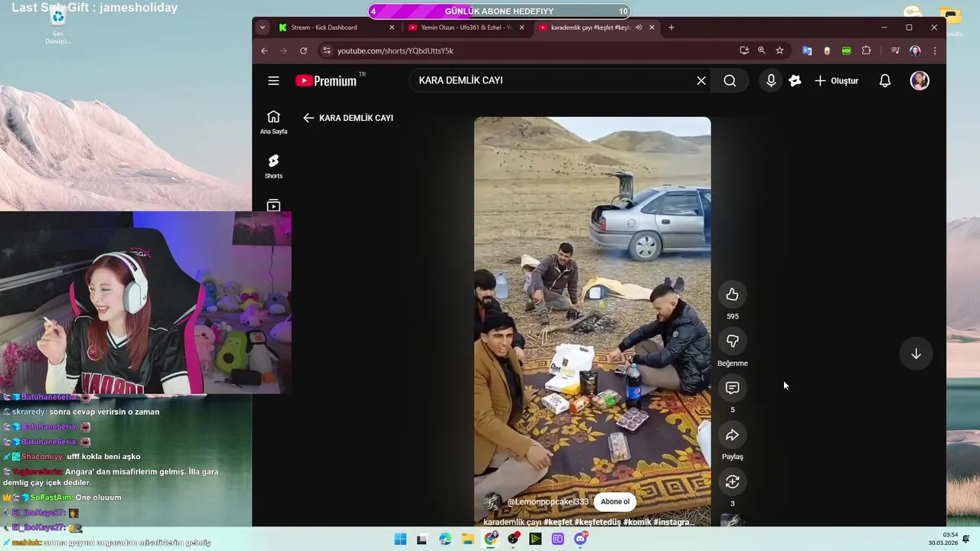Share the short with Paylaş arrow
The image size is (980, 551).
[x=732, y=435]
